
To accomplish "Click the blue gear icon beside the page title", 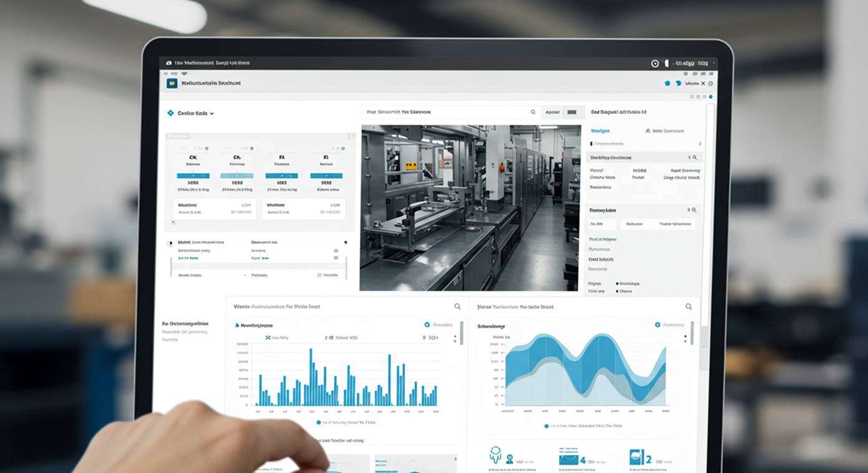I will pos(171,113).
